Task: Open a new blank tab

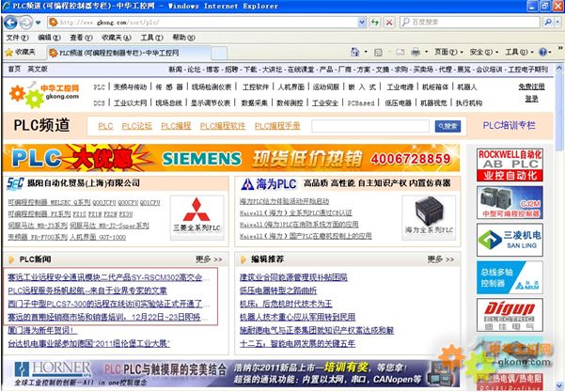Action: (219, 54)
